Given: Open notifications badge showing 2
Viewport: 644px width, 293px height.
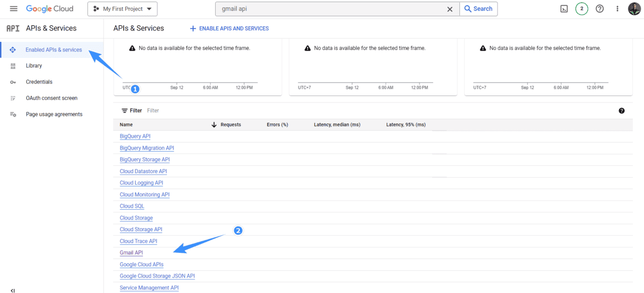Looking at the screenshot, I should [582, 9].
